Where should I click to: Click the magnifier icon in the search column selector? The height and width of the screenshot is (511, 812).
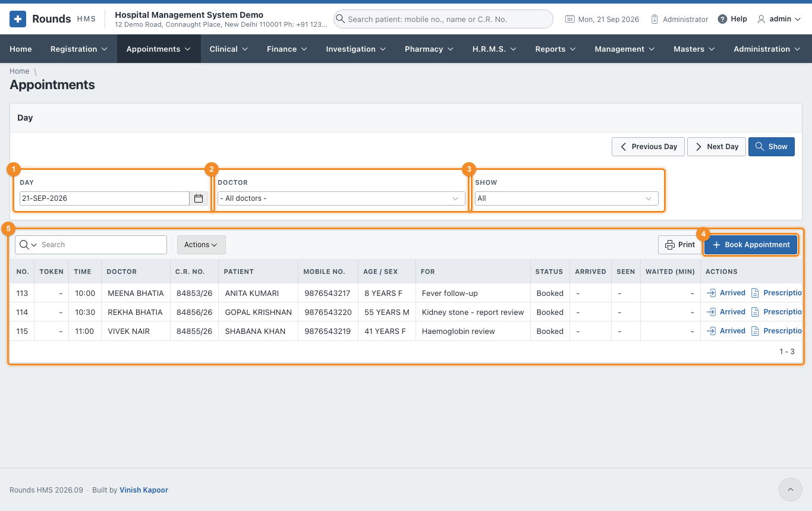(x=24, y=245)
